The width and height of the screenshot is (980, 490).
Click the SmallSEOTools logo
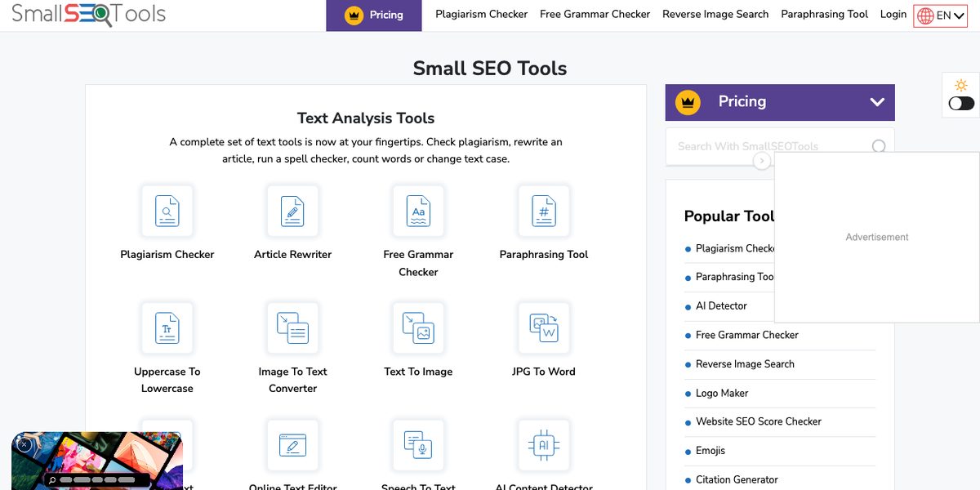pos(89,14)
